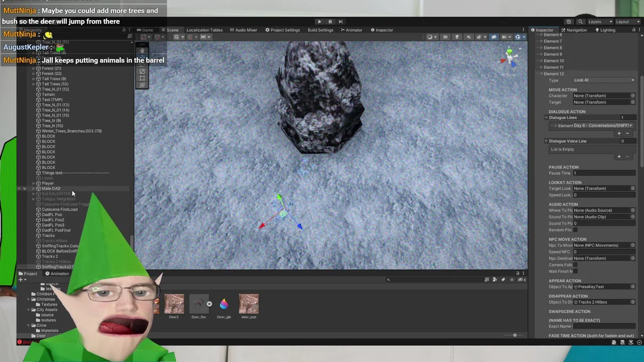The image size is (644, 362).
Task: Select the Scale tool in scene overlay
Action: (142, 72)
